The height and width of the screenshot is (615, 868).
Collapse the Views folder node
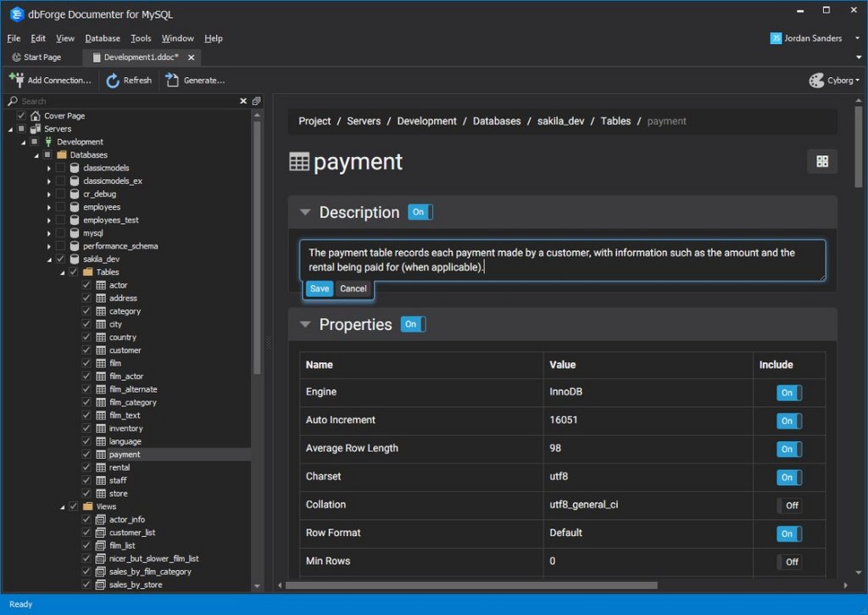pyautogui.click(x=62, y=507)
